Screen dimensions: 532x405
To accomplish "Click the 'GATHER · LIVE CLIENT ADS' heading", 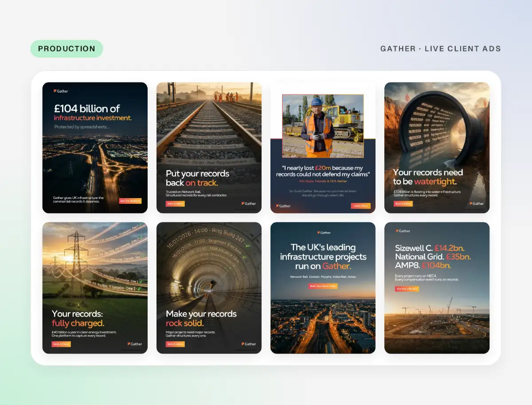I will tap(440, 49).
